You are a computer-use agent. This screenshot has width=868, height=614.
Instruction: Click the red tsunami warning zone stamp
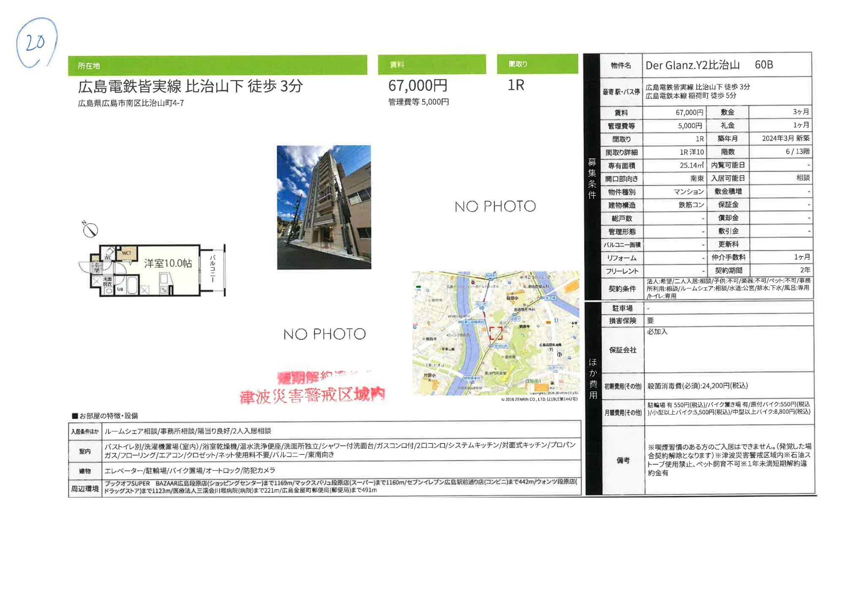tap(312, 395)
